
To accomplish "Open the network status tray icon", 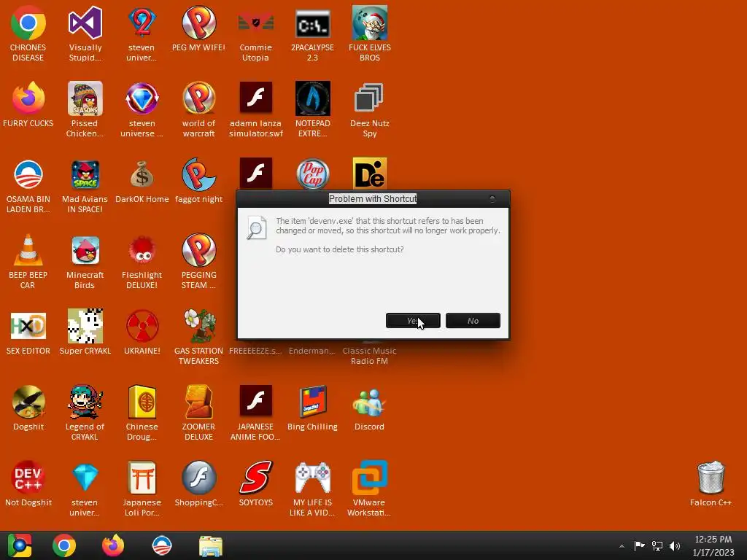I will [x=657, y=545].
